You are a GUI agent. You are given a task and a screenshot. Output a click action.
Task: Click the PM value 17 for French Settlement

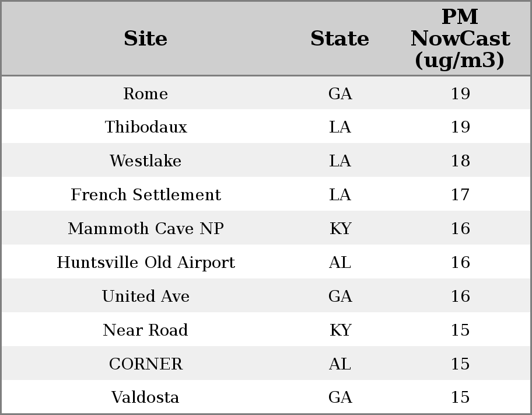pyautogui.click(x=460, y=194)
